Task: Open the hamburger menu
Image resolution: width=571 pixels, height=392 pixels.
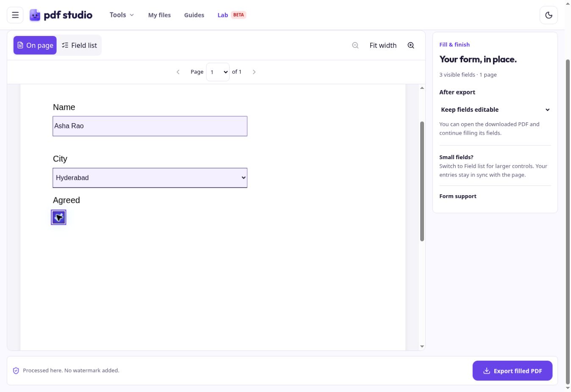Action: (x=15, y=15)
